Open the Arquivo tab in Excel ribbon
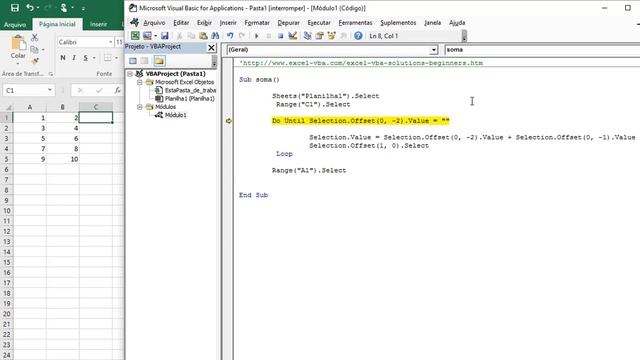This screenshot has width=640, height=360. pyautogui.click(x=15, y=24)
